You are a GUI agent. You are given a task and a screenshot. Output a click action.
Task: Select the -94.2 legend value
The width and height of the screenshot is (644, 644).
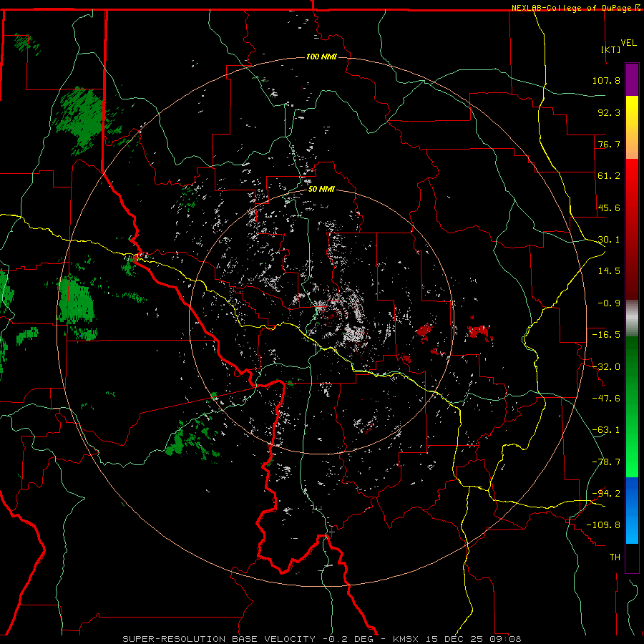tap(606, 494)
